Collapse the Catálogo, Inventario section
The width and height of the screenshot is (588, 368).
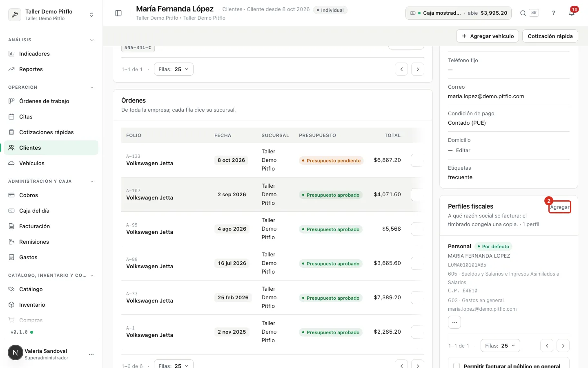(92, 276)
